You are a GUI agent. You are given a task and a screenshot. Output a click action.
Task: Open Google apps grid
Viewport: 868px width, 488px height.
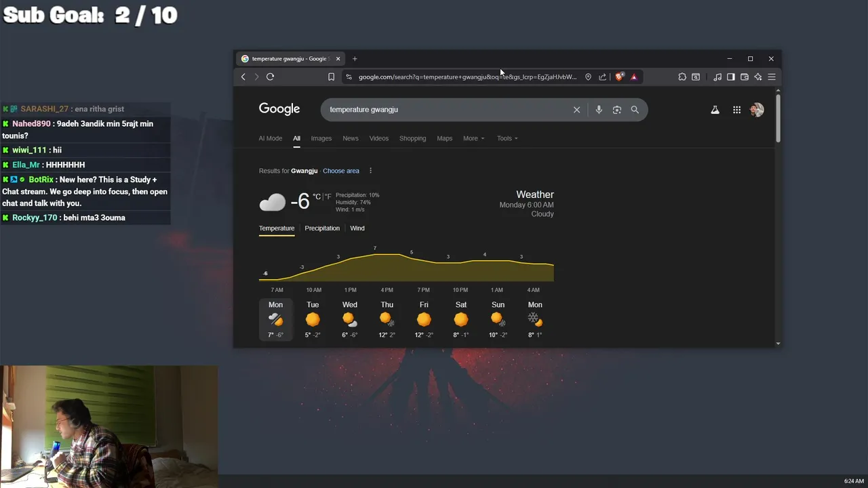736,110
